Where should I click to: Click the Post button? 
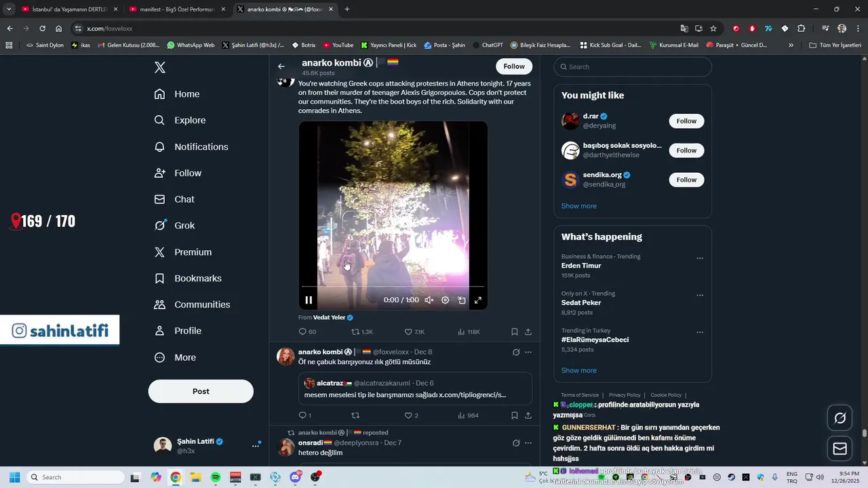[201, 391]
